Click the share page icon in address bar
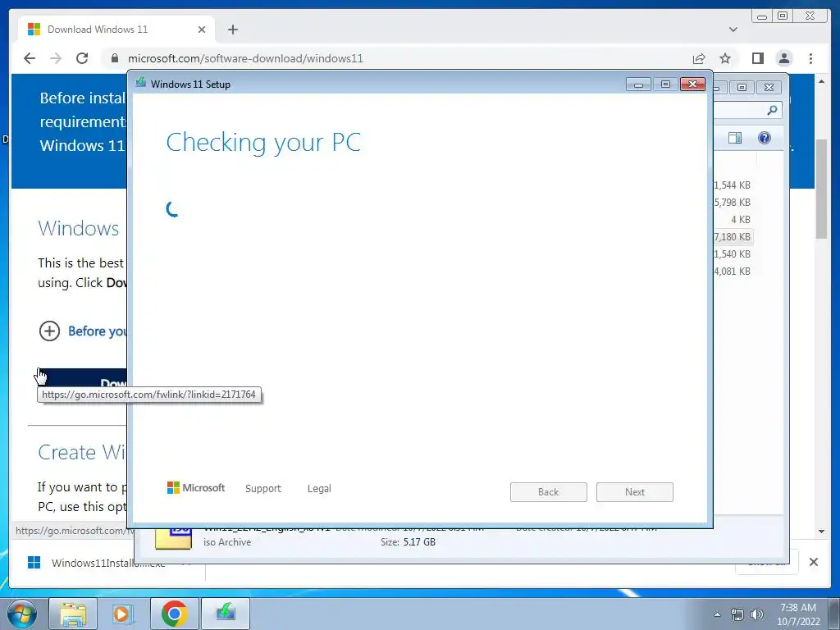 699,58
